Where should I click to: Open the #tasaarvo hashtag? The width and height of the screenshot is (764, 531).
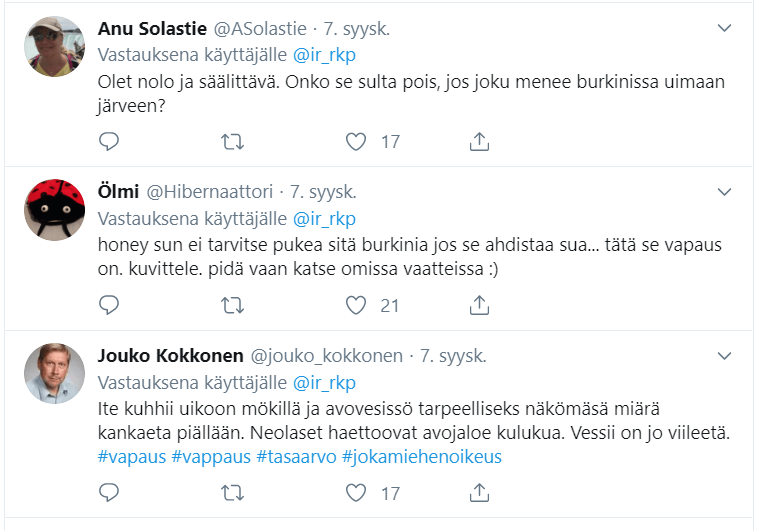click(x=296, y=457)
